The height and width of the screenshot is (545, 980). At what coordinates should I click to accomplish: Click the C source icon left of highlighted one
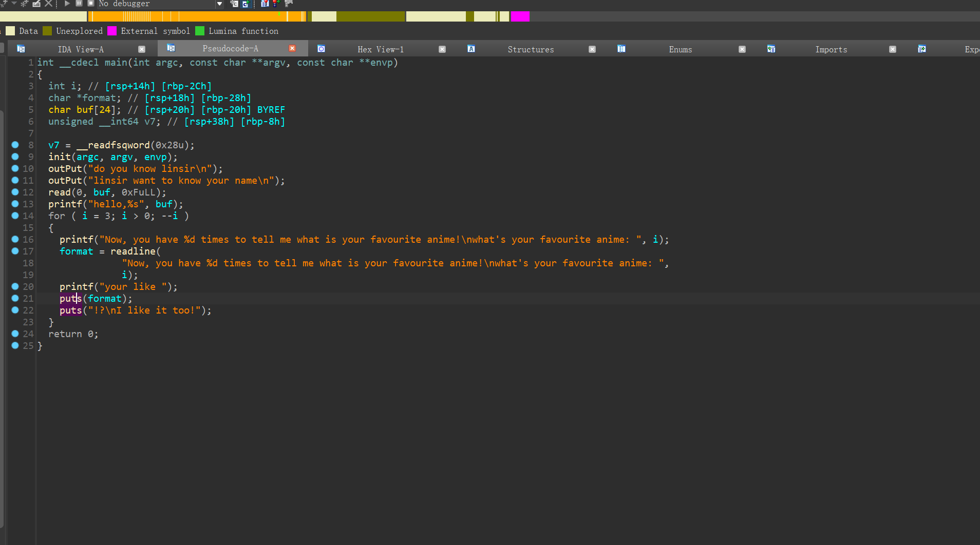pos(234,4)
